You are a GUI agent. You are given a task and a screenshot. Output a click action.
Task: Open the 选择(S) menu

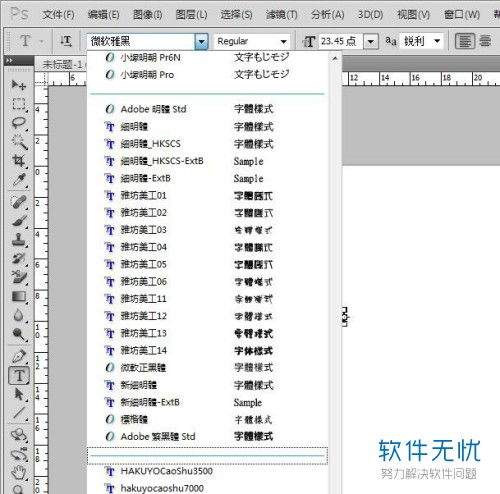coord(236,15)
